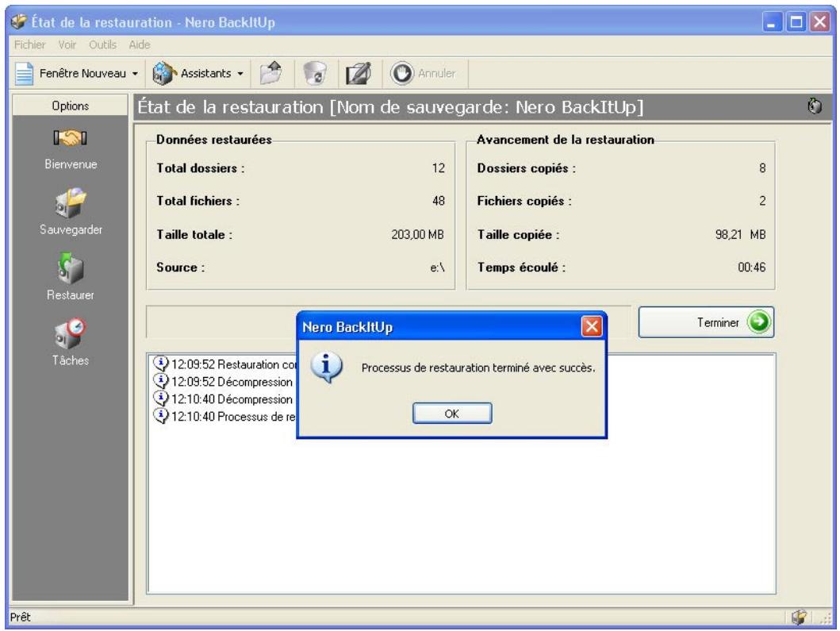
Task: Select the 12:10:40 Décompression log entry
Action: [224, 399]
